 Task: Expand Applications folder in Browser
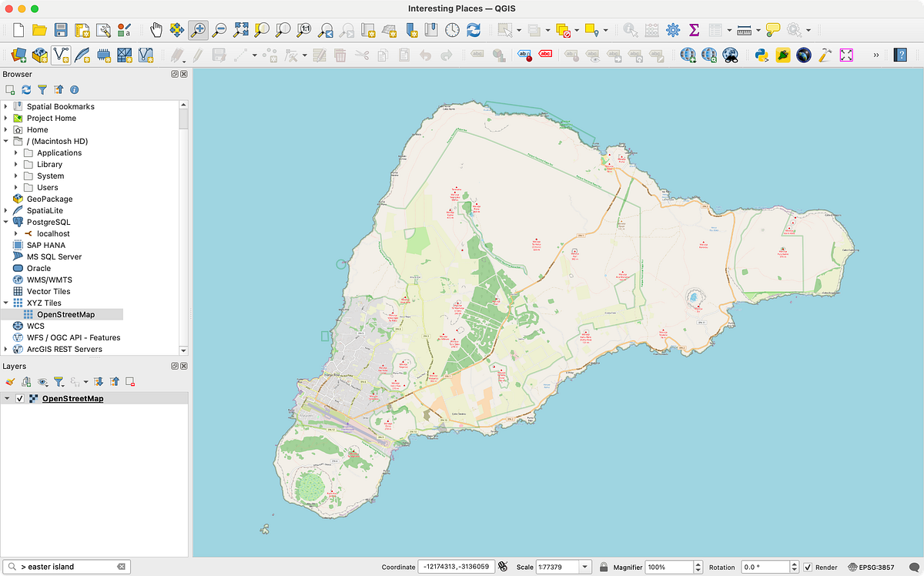coord(15,152)
